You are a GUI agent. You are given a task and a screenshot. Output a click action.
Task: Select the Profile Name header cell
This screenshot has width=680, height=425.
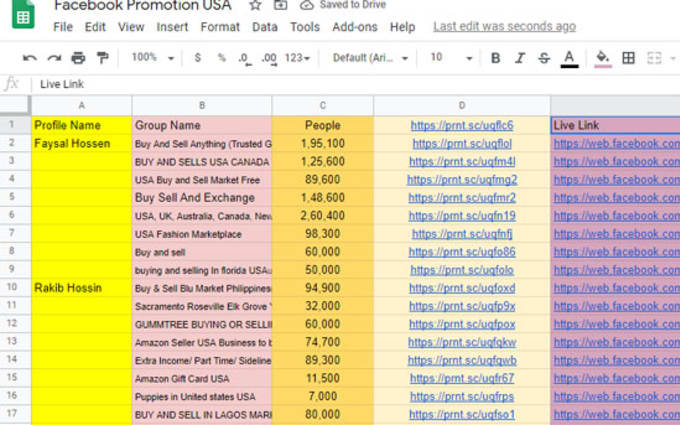click(82, 125)
